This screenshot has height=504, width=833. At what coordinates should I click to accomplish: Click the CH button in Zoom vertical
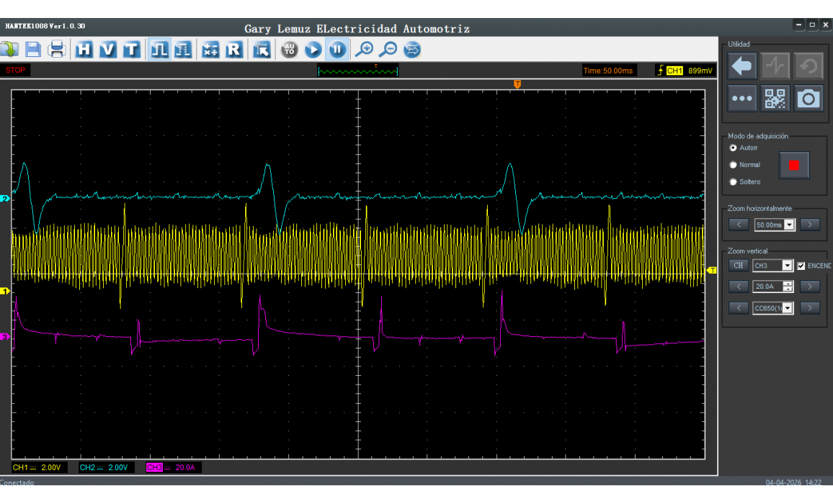(x=738, y=266)
